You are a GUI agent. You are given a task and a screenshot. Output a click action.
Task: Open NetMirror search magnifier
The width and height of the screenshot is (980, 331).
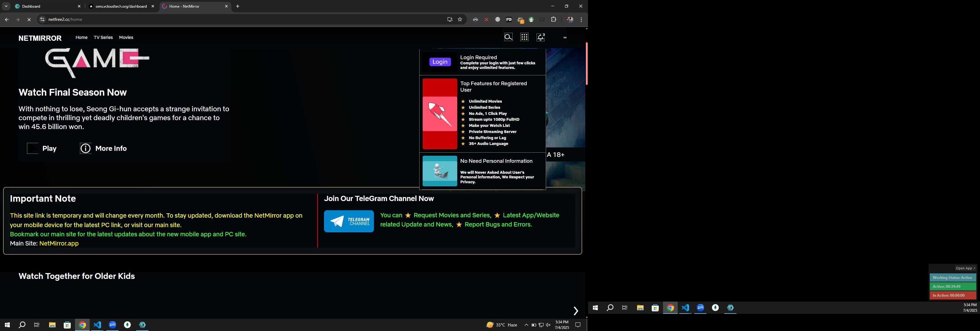(509, 37)
